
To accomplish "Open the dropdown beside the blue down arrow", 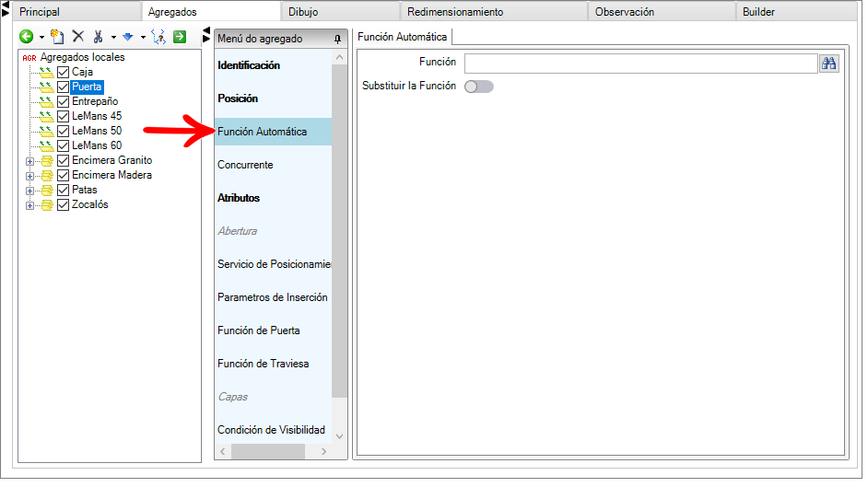I will (x=143, y=38).
